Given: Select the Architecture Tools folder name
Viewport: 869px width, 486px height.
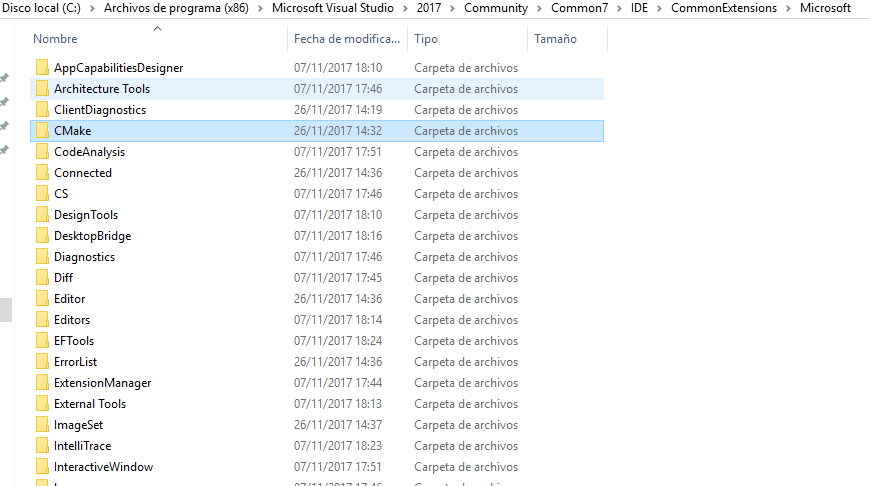Looking at the screenshot, I should [102, 89].
